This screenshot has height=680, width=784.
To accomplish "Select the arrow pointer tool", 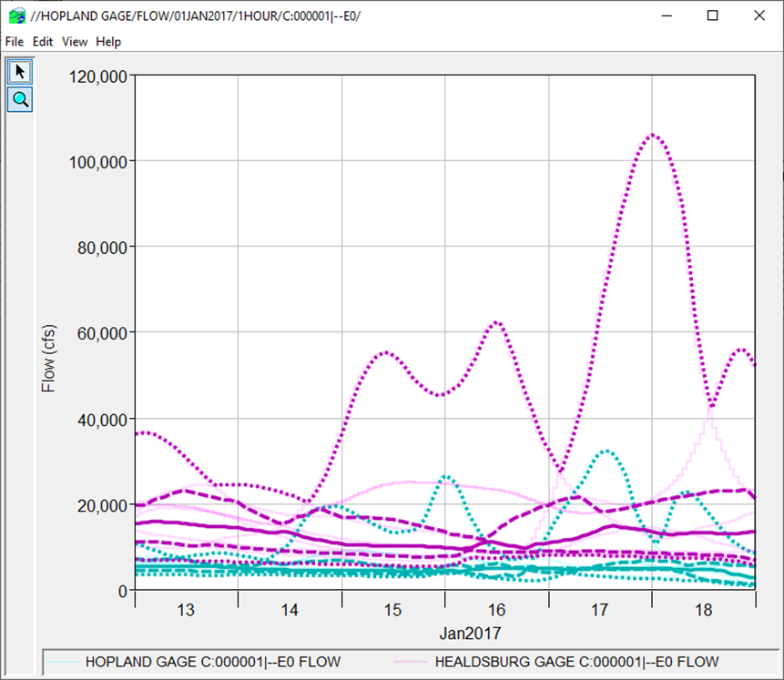I will pos(19,71).
